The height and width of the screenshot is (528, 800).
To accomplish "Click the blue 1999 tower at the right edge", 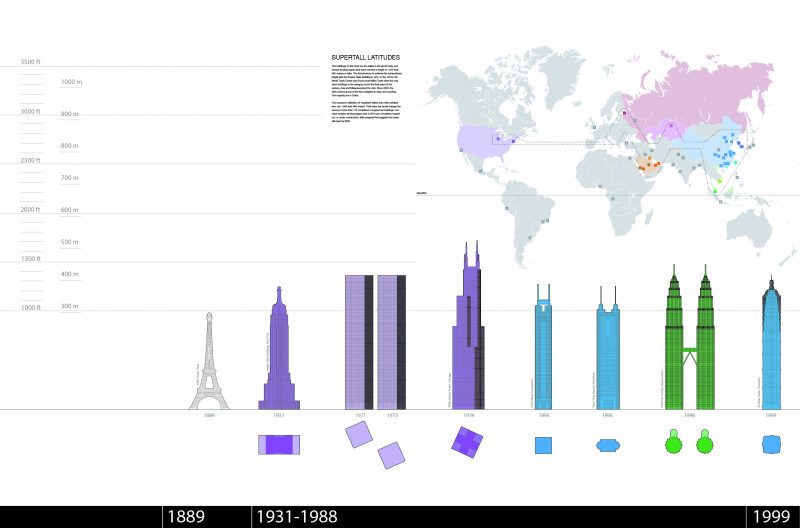I will coord(771,342).
